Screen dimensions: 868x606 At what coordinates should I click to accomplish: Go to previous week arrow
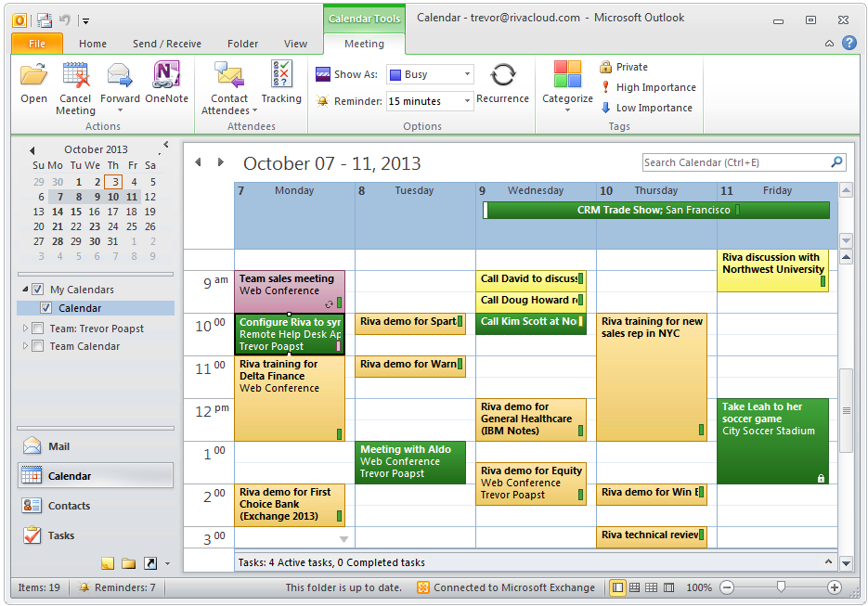pos(198,162)
